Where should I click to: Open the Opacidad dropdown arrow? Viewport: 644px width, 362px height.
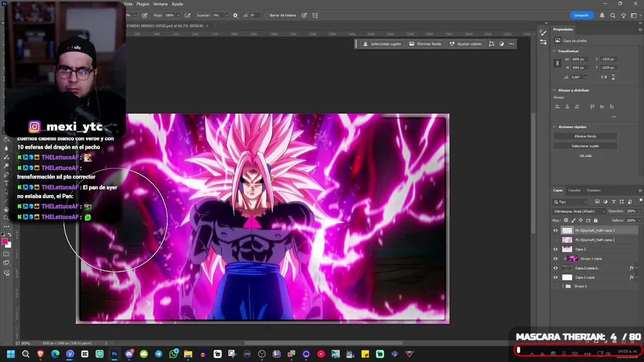[639, 211]
